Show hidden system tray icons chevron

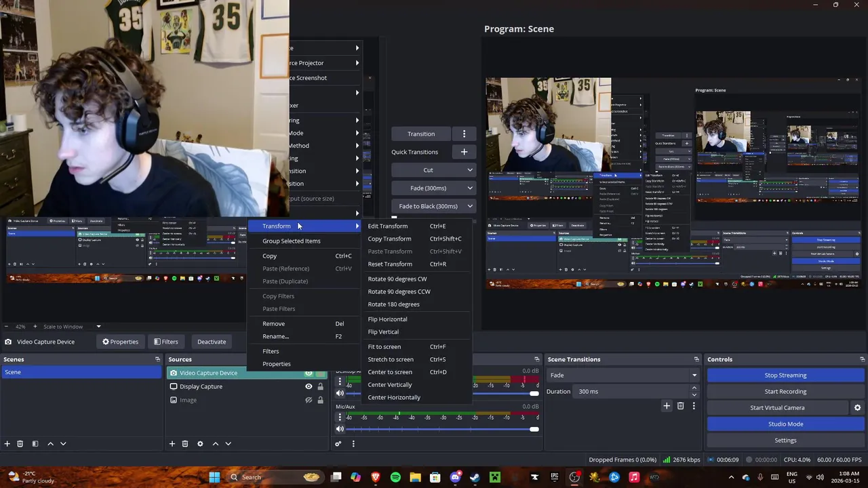[x=731, y=477]
